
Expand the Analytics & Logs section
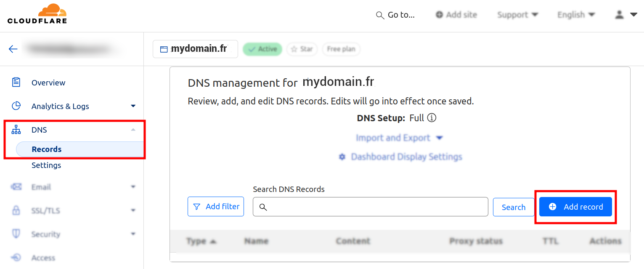click(x=133, y=106)
